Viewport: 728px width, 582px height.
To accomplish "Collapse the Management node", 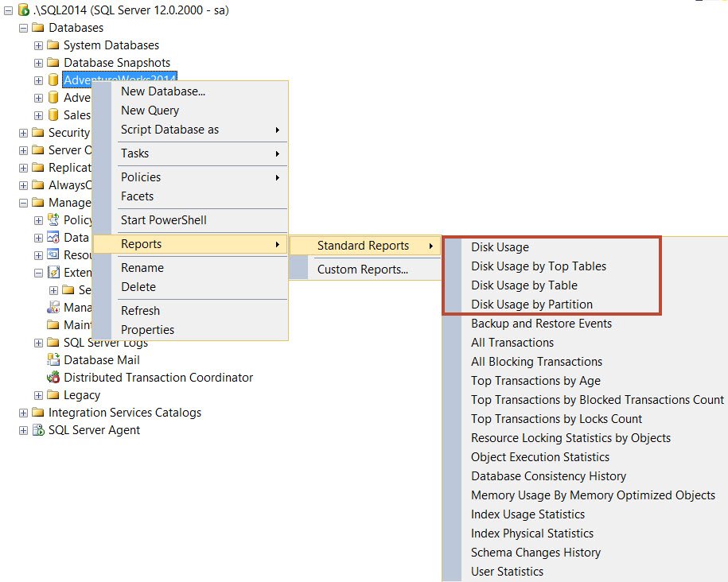I will coord(23,204).
